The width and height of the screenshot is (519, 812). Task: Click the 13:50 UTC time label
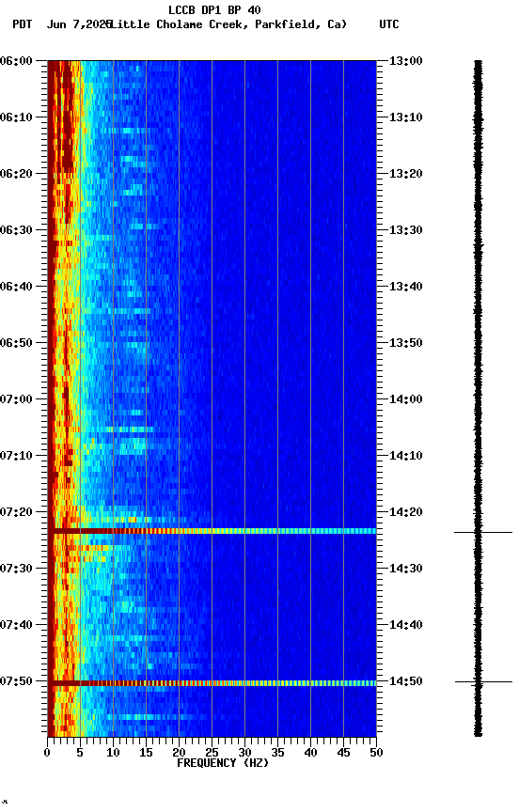405,343
